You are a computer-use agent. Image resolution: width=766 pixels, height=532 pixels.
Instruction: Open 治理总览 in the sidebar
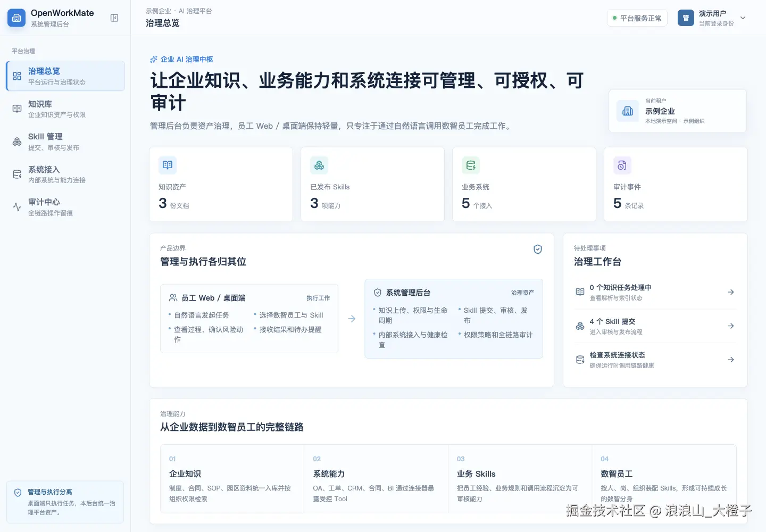coord(65,76)
